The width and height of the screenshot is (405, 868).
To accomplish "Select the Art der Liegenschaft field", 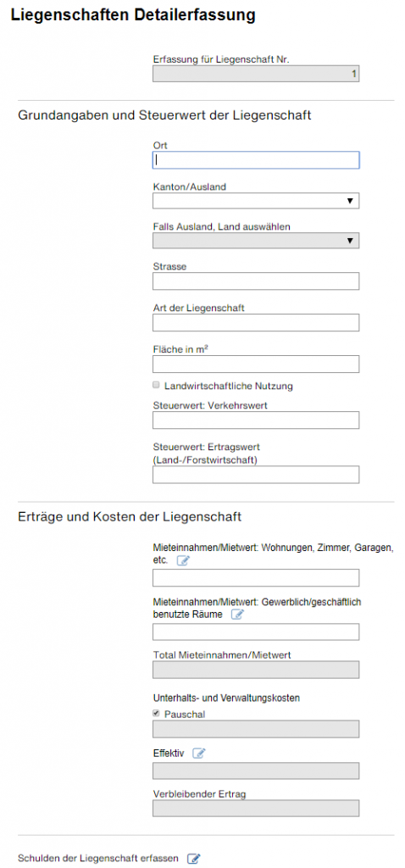I will [x=256, y=323].
